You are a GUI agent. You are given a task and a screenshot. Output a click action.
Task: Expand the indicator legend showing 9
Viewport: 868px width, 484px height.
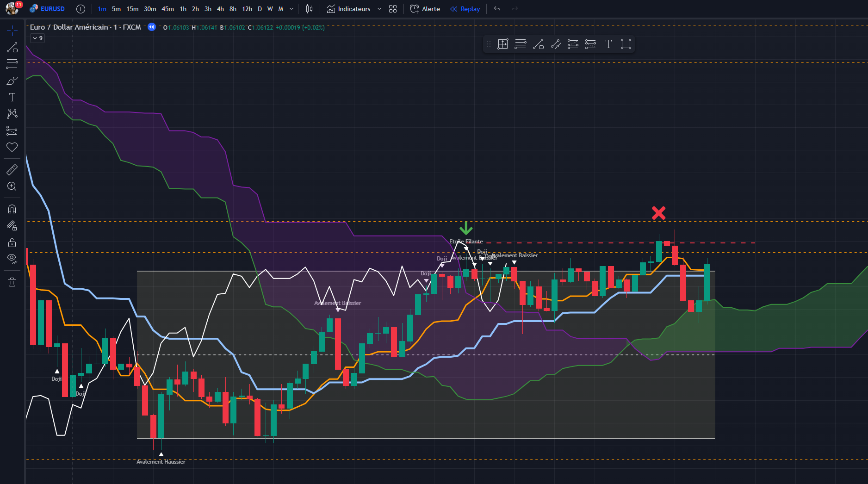click(37, 38)
